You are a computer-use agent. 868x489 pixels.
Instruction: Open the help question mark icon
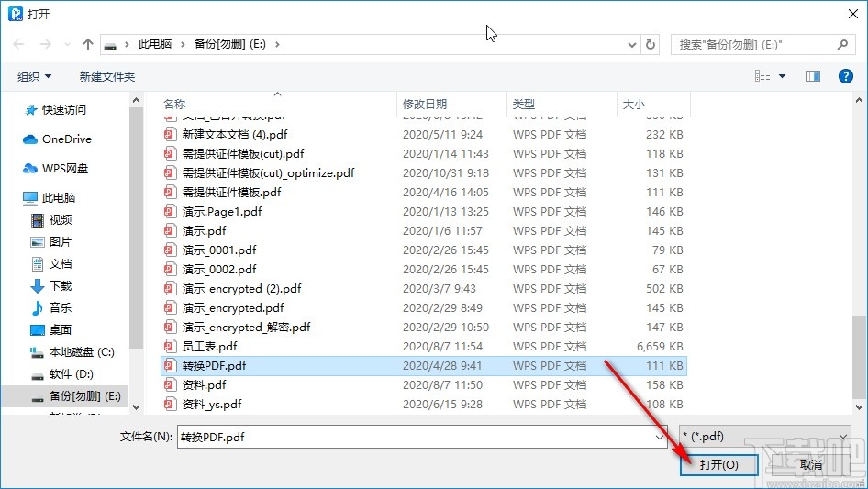[846, 76]
